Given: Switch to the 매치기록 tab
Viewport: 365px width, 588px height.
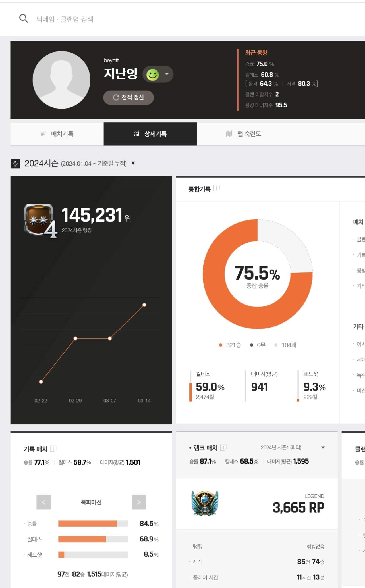Looking at the screenshot, I should [57, 134].
